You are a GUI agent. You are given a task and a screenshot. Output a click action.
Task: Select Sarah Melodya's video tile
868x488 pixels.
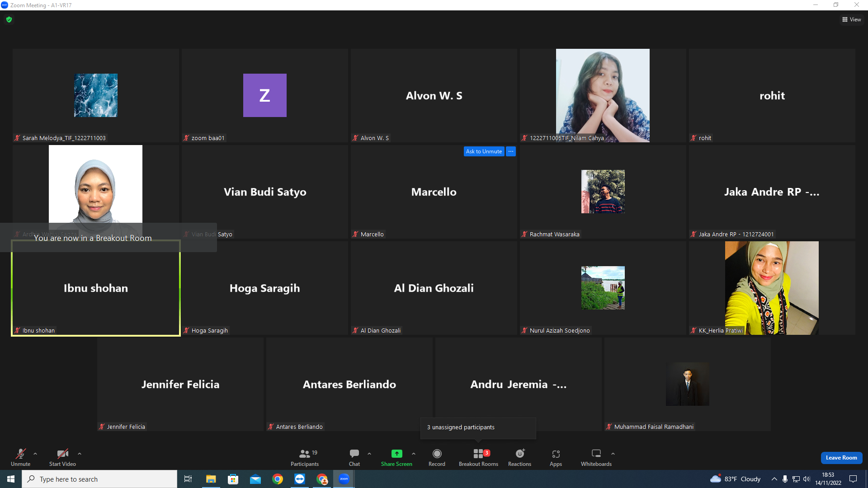click(96, 95)
